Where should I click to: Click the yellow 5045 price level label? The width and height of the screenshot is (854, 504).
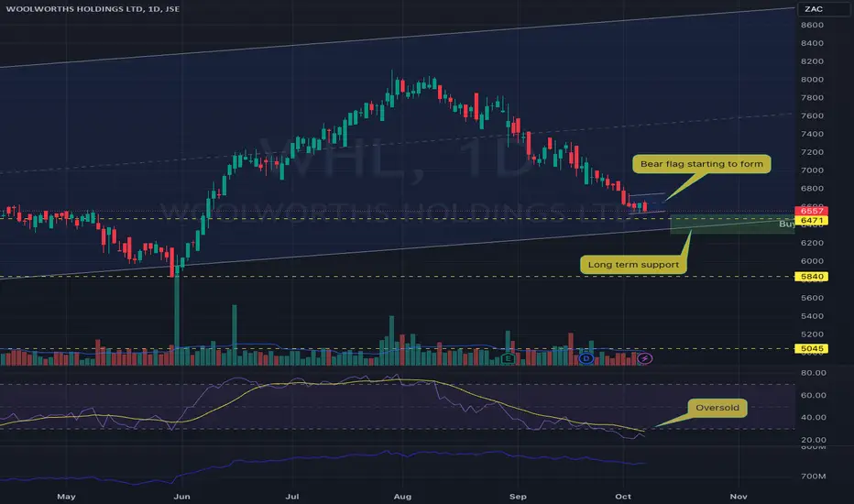[x=812, y=349]
